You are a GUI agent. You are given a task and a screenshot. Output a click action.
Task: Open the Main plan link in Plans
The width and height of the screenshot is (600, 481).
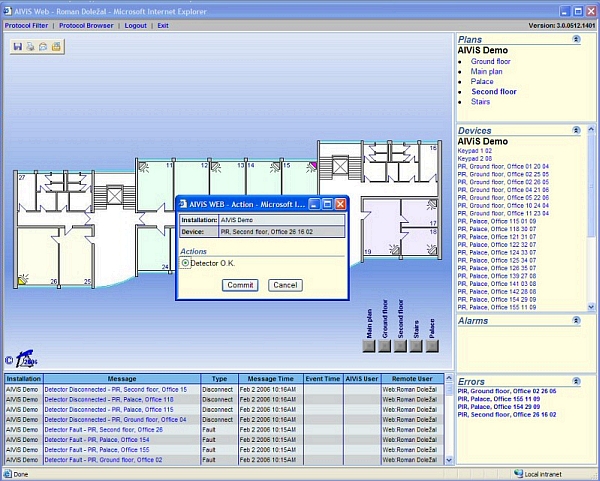(x=486, y=72)
